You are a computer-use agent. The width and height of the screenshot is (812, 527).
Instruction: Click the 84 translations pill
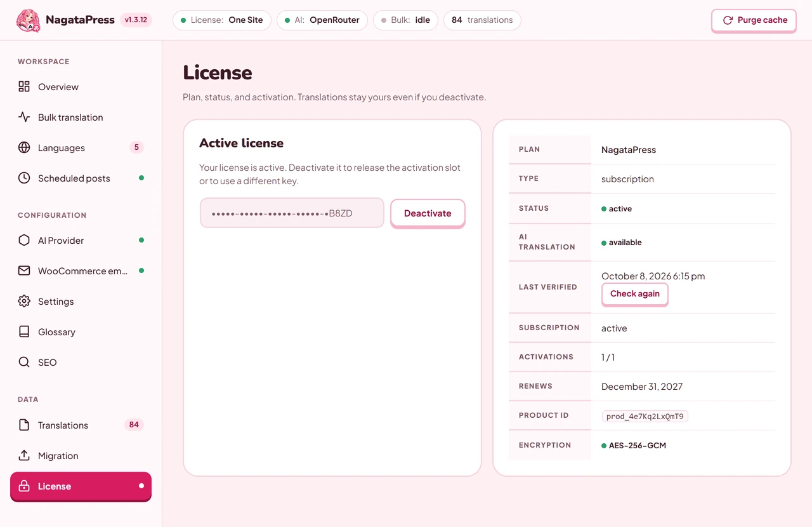point(482,20)
